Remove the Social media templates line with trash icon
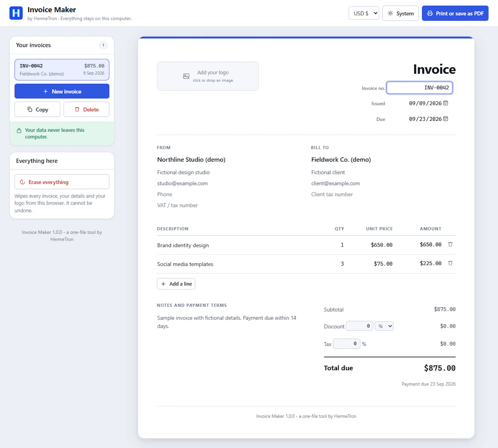Viewport: 498px width, 448px height. pyautogui.click(x=450, y=263)
